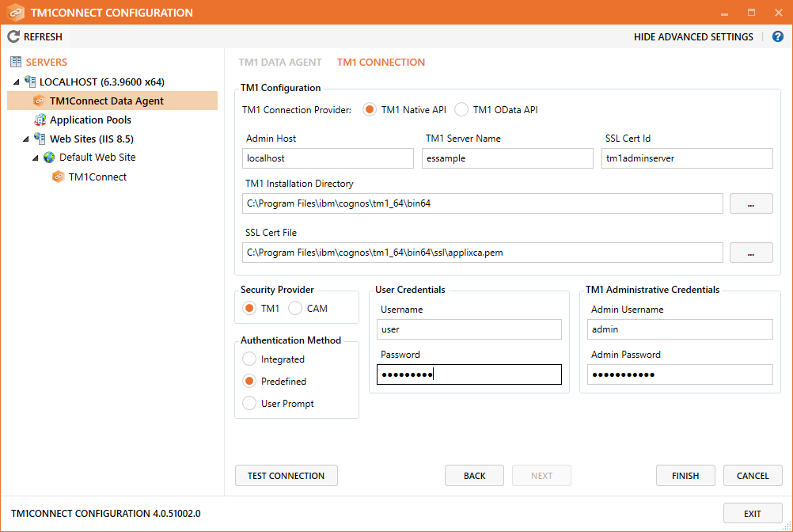Image resolution: width=793 pixels, height=532 pixels.
Task: Cancel the configuration wizard
Action: tap(753, 475)
